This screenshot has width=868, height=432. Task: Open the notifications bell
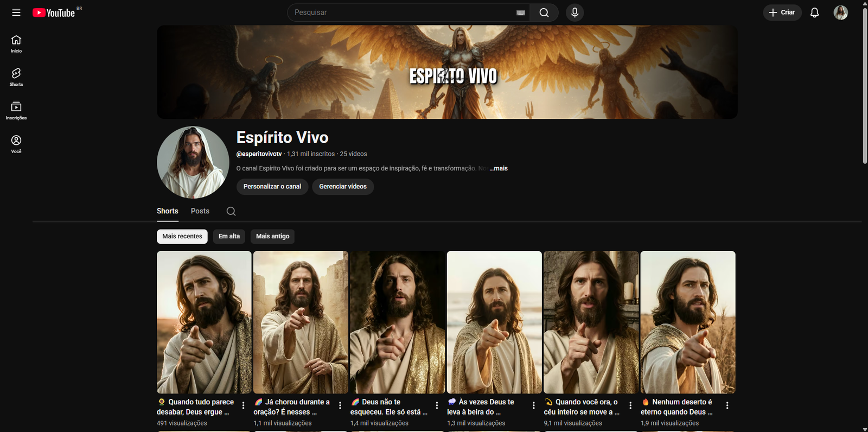click(814, 12)
